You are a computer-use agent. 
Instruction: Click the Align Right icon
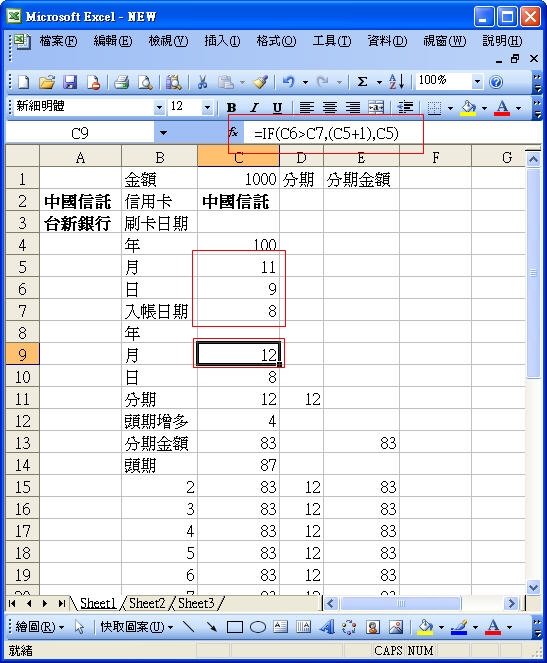pos(353,108)
